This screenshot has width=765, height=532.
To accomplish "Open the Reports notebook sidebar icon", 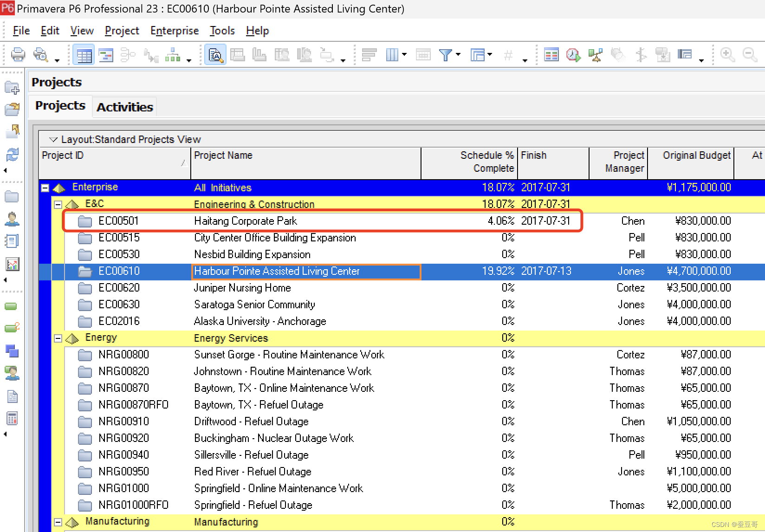I will pyautogui.click(x=12, y=241).
